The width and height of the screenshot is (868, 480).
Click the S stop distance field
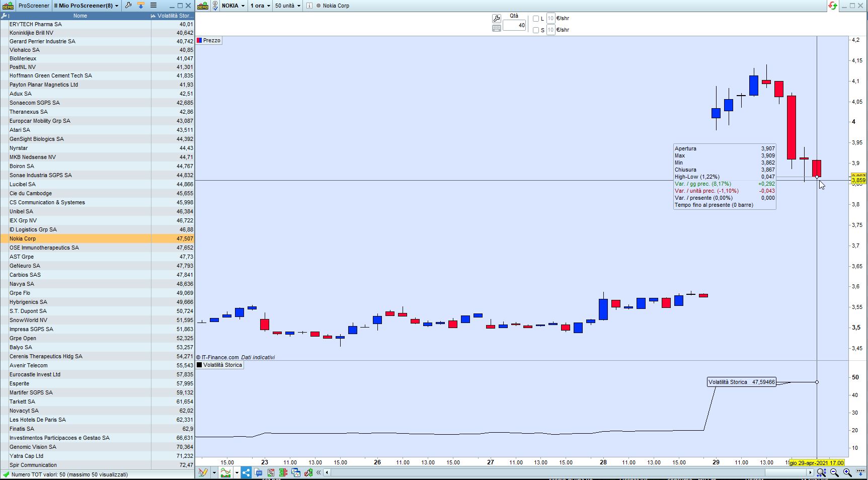coord(550,30)
